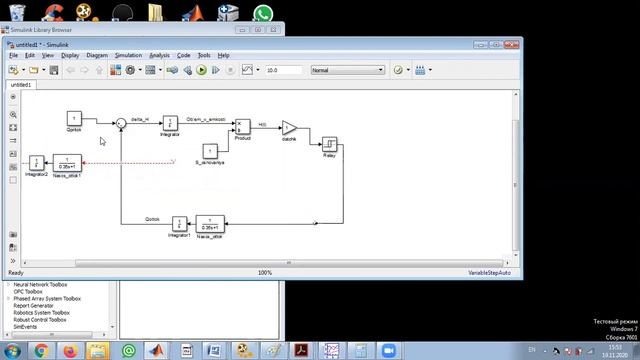Click the simulation stop time field 10.0
The height and width of the screenshot is (360, 640).
pos(284,70)
